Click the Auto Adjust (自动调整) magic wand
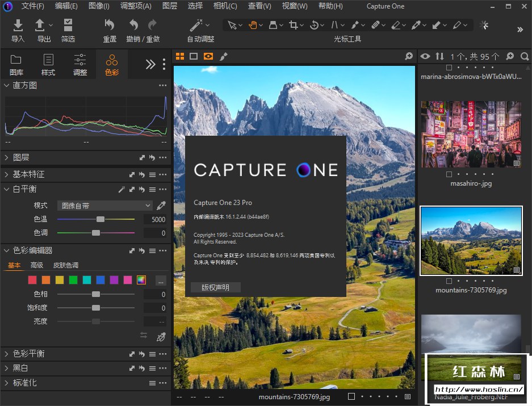 [196, 26]
